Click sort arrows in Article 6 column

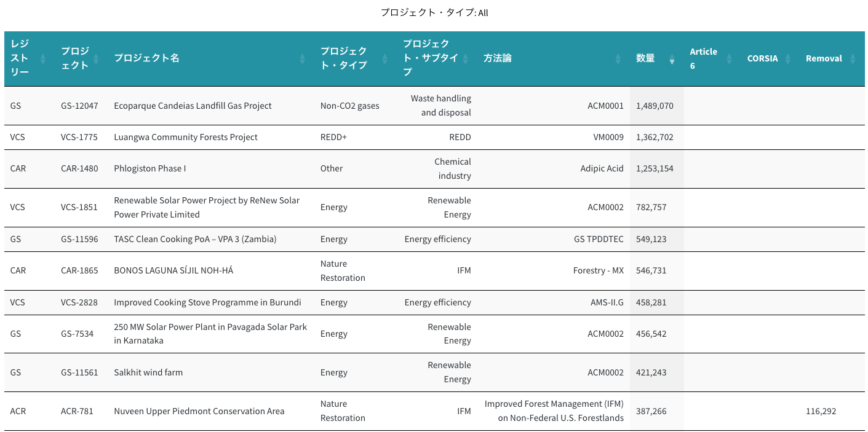coord(729,59)
